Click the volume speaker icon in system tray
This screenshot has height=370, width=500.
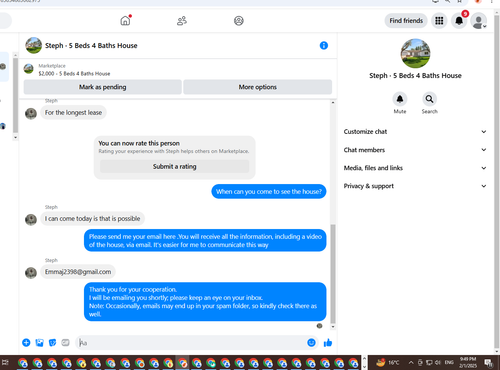438,362
